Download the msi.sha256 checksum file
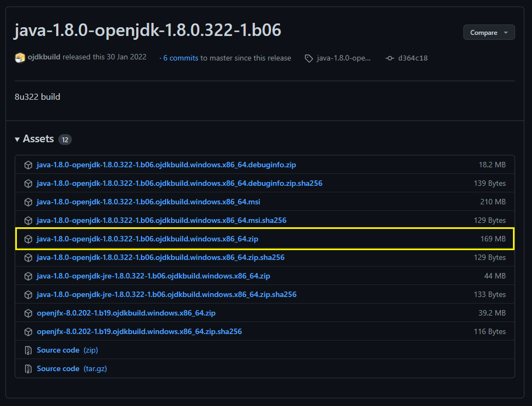532x406 pixels. tap(161, 220)
